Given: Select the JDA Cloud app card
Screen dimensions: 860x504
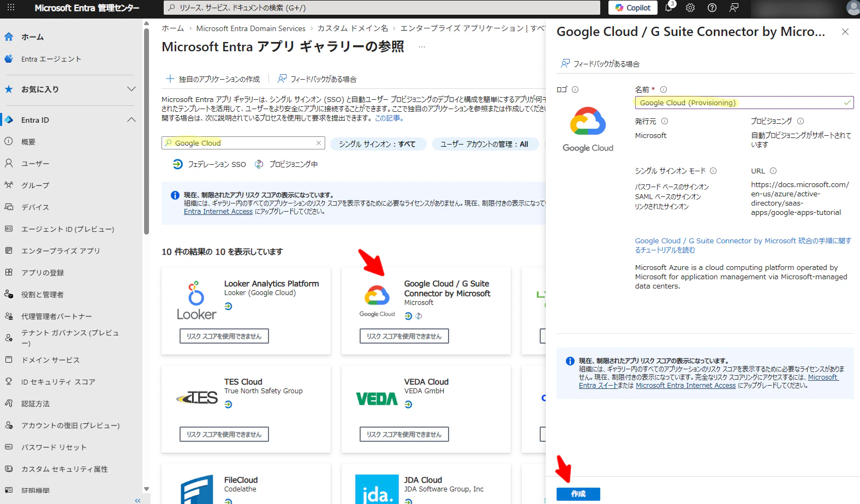Looking at the screenshot, I should [x=426, y=484].
